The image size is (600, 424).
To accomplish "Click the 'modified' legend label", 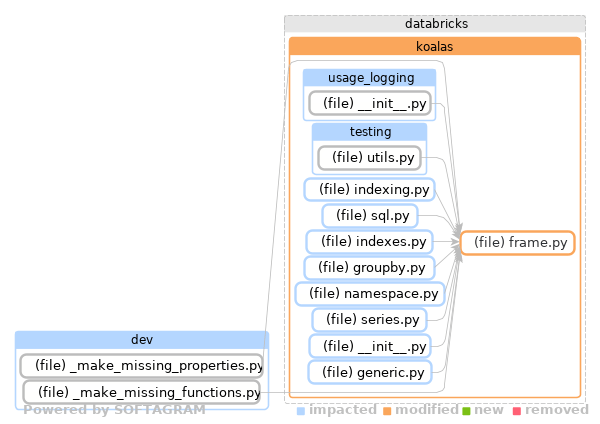I will [x=427, y=410].
